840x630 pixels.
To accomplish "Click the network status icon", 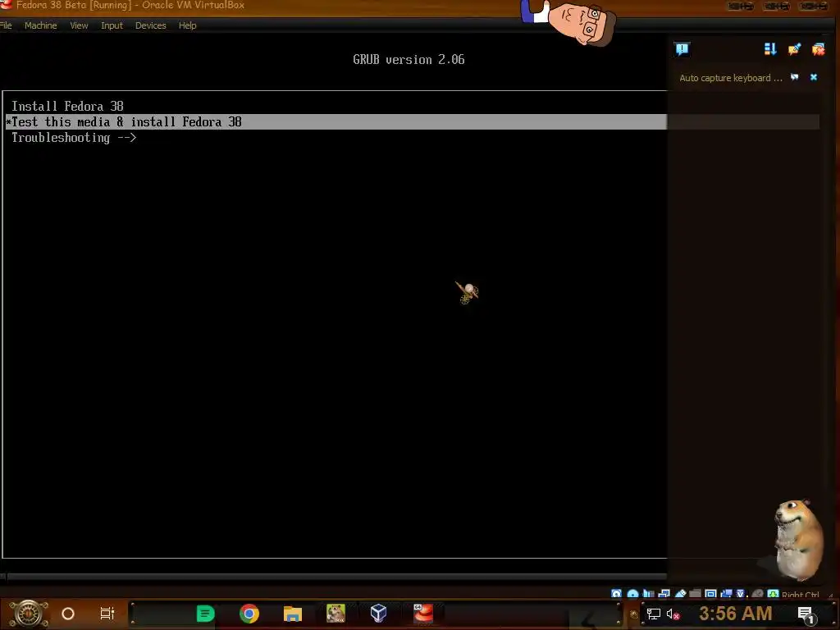I will pyautogui.click(x=664, y=594).
